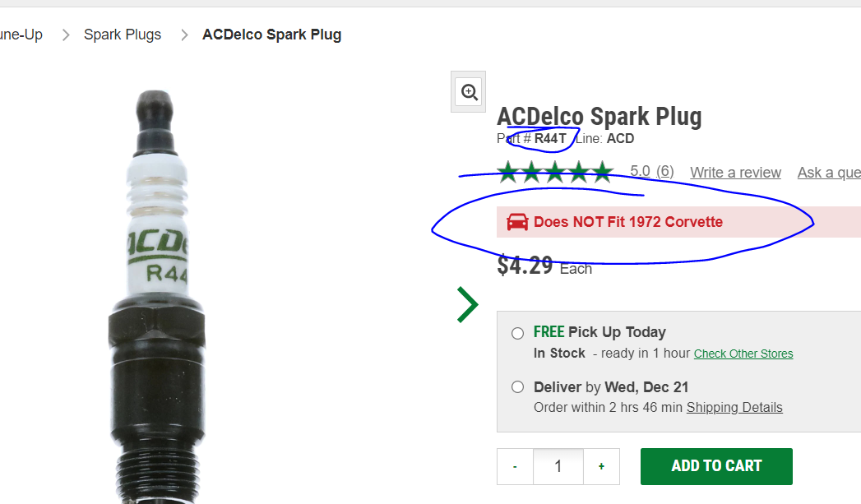Click the first green rating star
Image resolution: width=861 pixels, height=504 pixels.
click(x=507, y=171)
